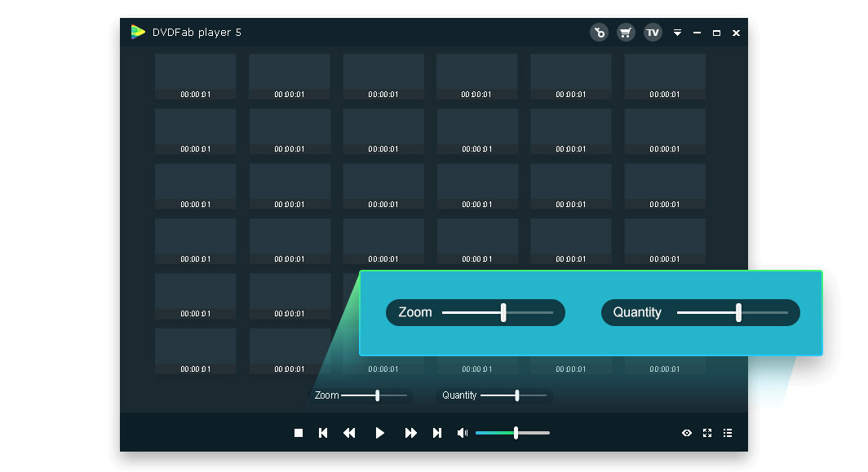The height and width of the screenshot is (472, 868).
Task: Open the playlist panel
Action: point(728,433)
